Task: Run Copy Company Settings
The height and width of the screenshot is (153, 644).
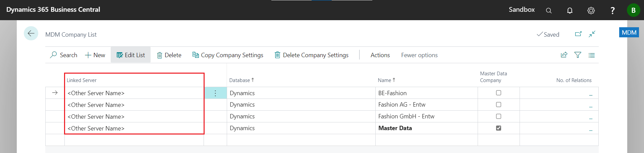Action: pos(228,55)
